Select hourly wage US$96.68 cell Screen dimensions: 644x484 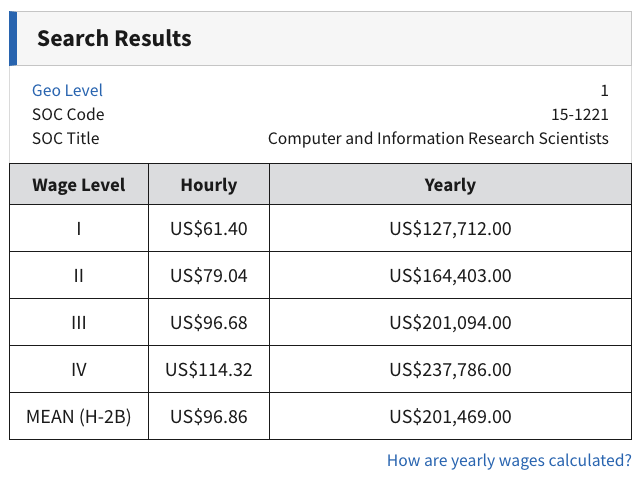208,322
